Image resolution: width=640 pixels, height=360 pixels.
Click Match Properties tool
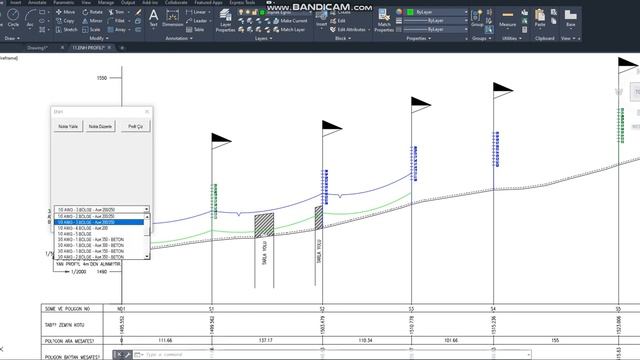pos(384,20)
